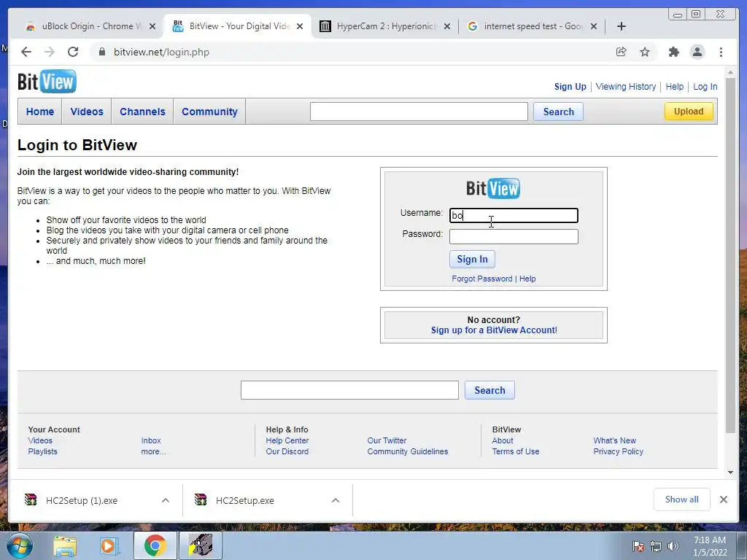Click Show all downloads
The height and width of the screenshot is (560, 747).
(682, 499)
